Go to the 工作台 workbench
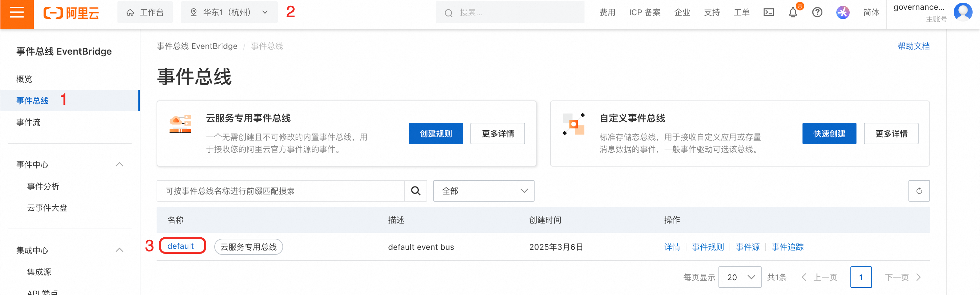Viewport: 980px width, 295px height. point(145,12)
